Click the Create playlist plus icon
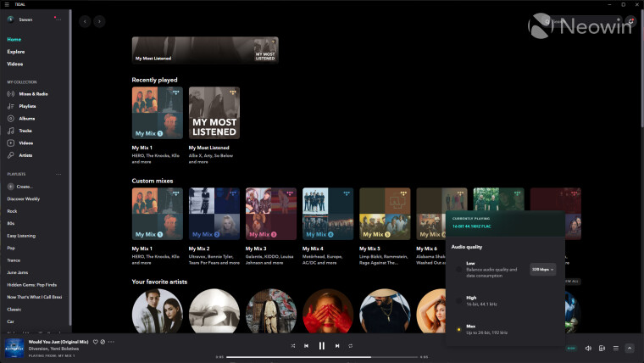 click(x=11, y=187)
